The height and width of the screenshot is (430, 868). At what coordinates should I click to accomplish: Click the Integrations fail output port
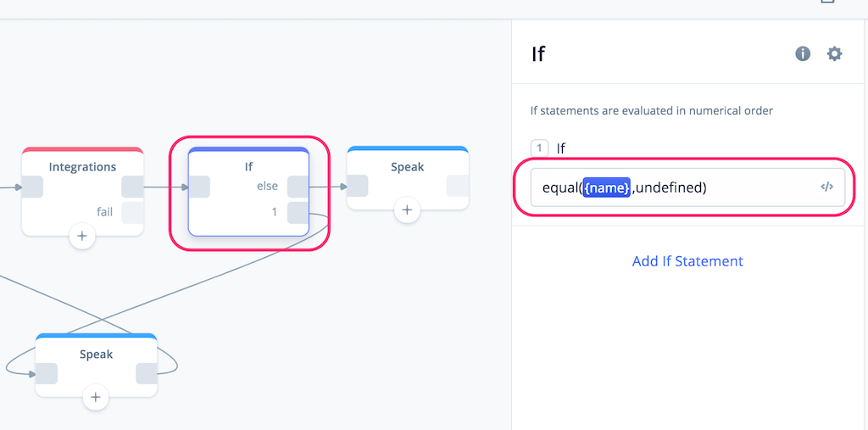[132, 213]
